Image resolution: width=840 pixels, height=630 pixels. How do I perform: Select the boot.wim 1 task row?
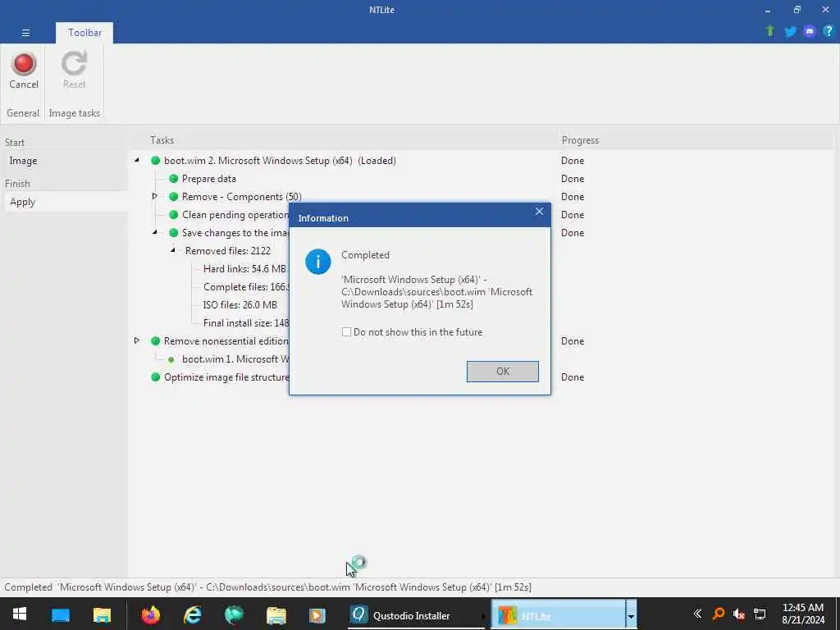click(x=235, y=359)
